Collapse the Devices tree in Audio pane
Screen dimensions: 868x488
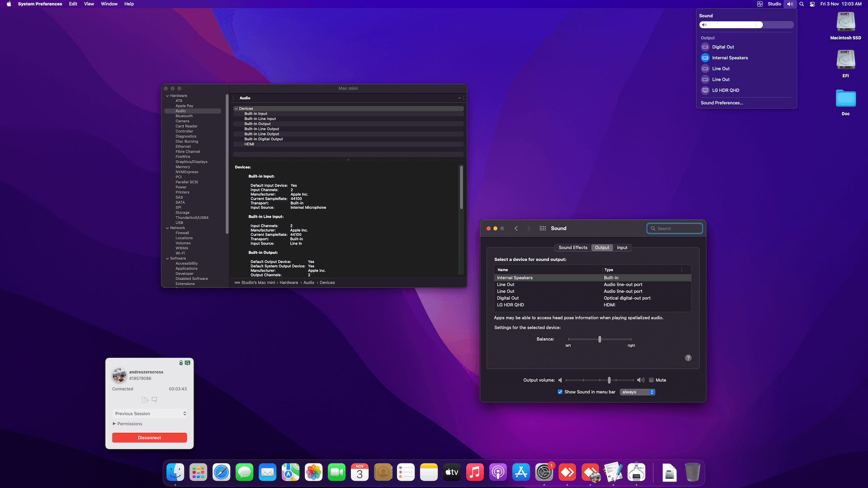coord(236,108)
